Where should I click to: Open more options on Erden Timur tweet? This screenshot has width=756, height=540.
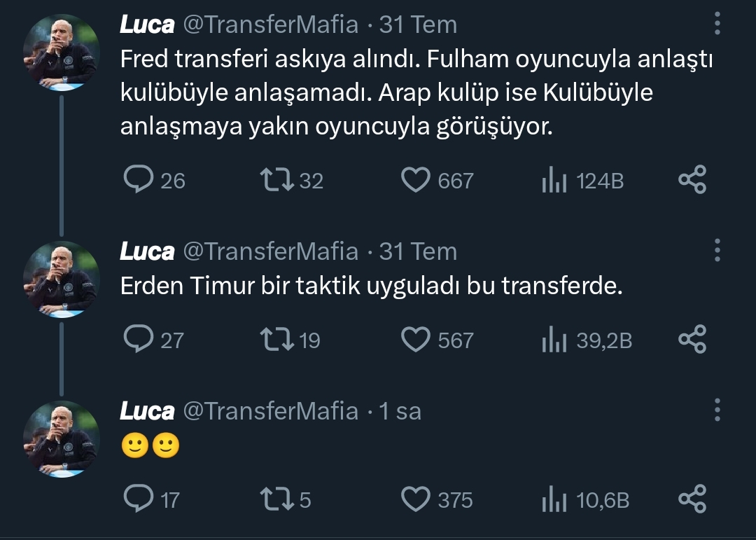[x=717, y=250]
